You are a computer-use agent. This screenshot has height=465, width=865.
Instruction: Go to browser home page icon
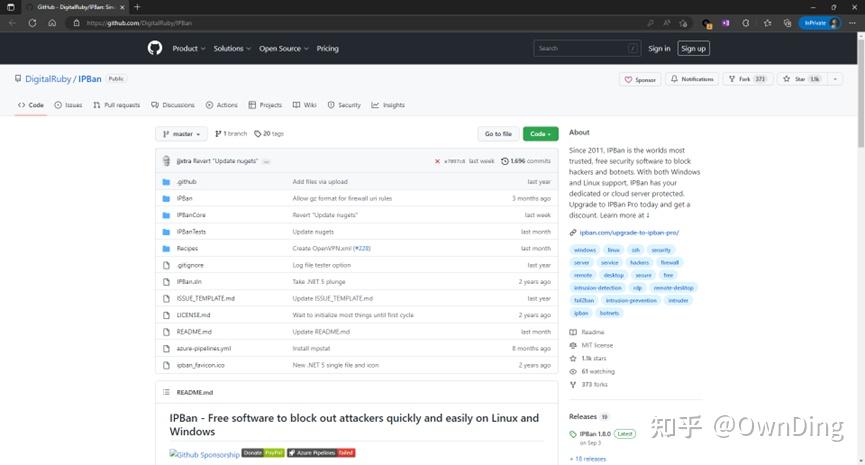tap(52, 23)
